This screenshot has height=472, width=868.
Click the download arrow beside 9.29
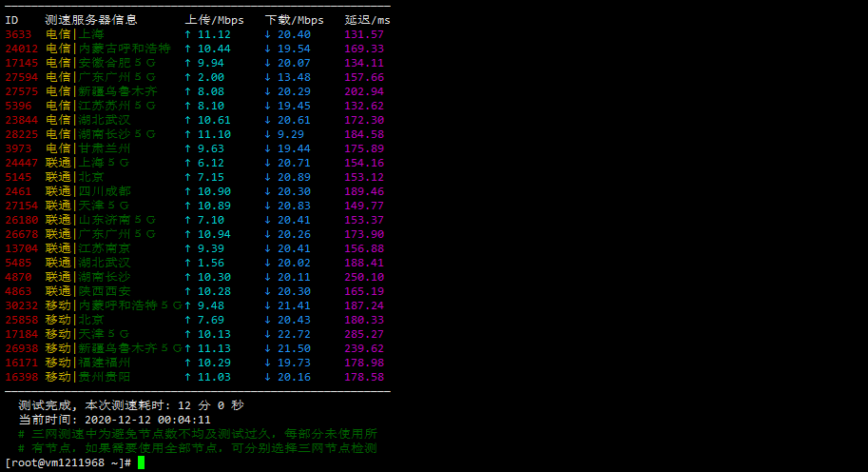pyautogui.click(x=268, y=134)
